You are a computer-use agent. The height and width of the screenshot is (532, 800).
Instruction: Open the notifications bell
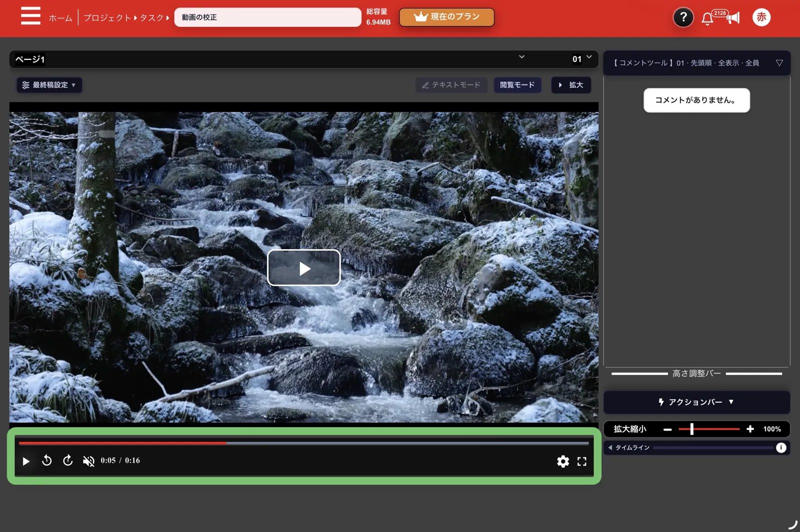coord(707,19)
